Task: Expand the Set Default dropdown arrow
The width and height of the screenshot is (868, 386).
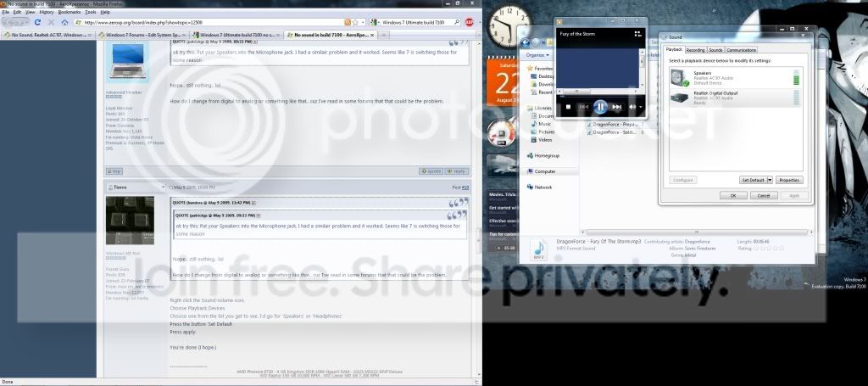Action: coord(770,180)
